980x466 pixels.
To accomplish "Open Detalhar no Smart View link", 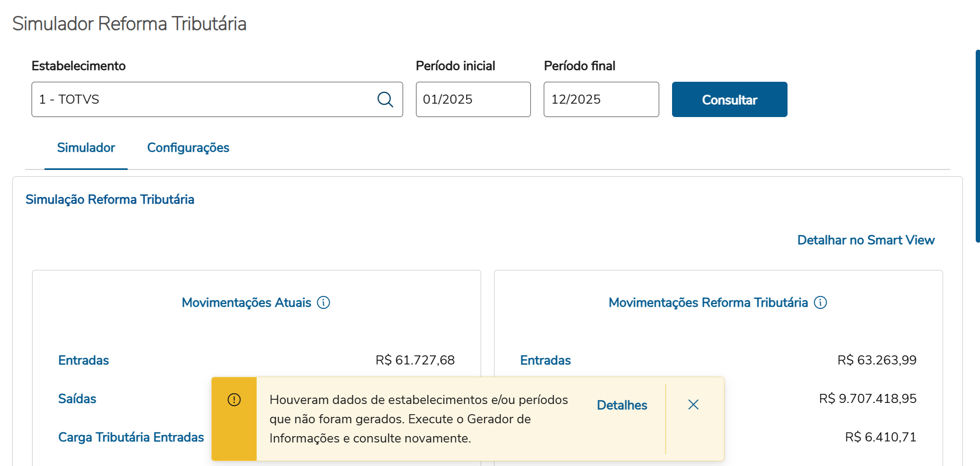I will (866, 240).
